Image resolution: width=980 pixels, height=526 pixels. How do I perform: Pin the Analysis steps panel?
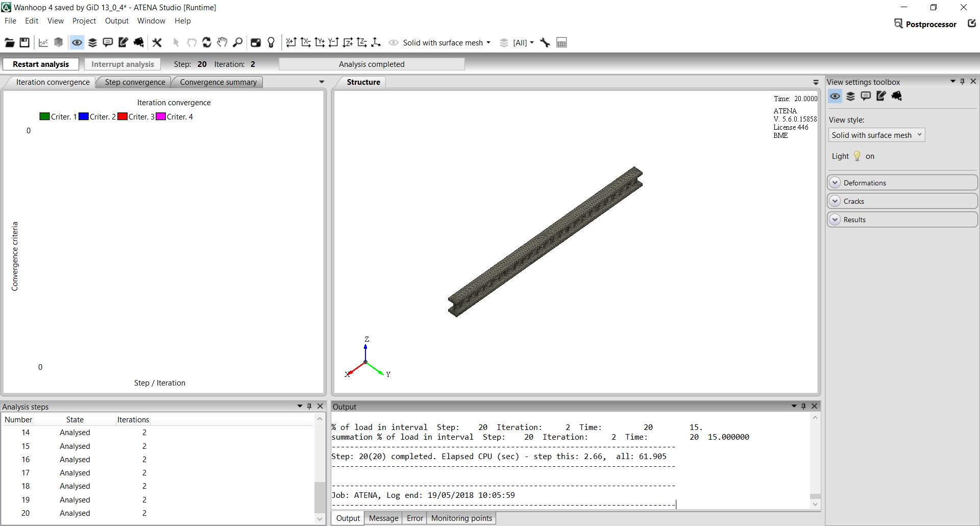(309, 407)
